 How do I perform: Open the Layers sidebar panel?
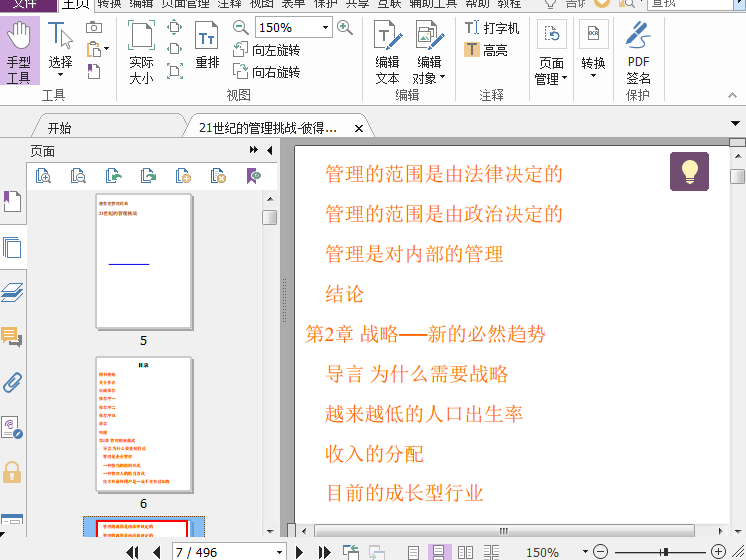(x=12, y=292)
